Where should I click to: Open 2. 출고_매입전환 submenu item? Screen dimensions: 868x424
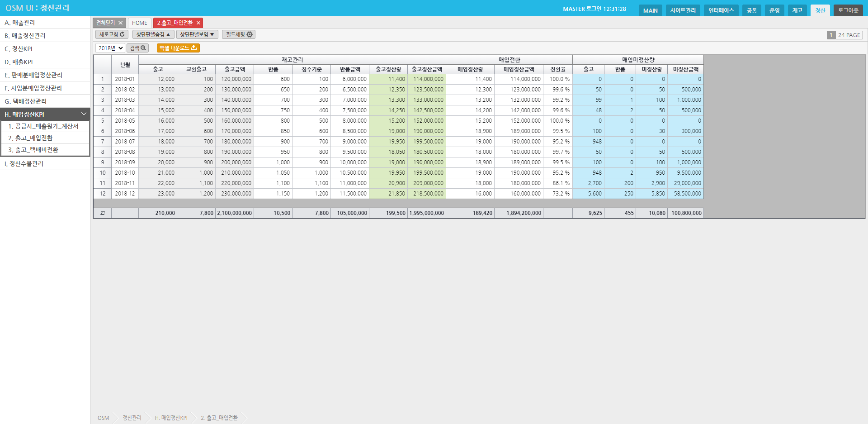click(46, 138)
